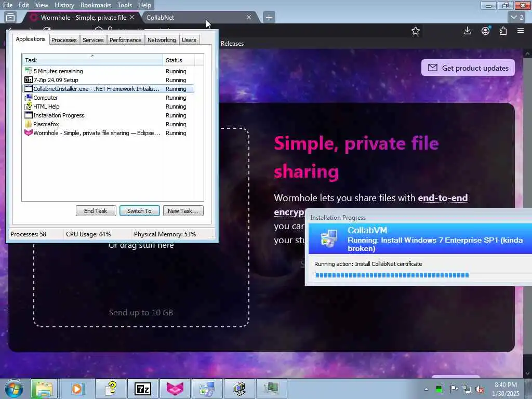This screenshot has height=399, width=532.
Task: Switch to Task Manager Networking tab
Action: click(x=162, y=40)
